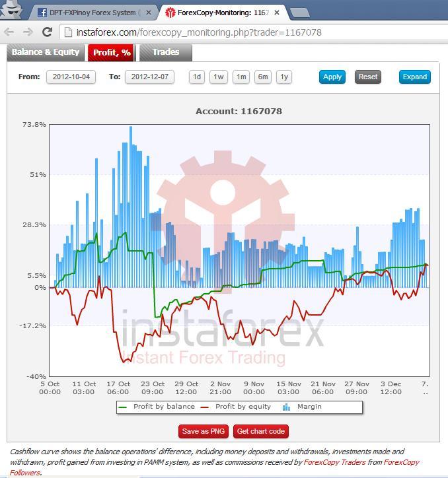Screen dimensions: 448x478
Task: Switch to DPT-FXPinoy Forex System tab
Action: (x=93, y=13)
